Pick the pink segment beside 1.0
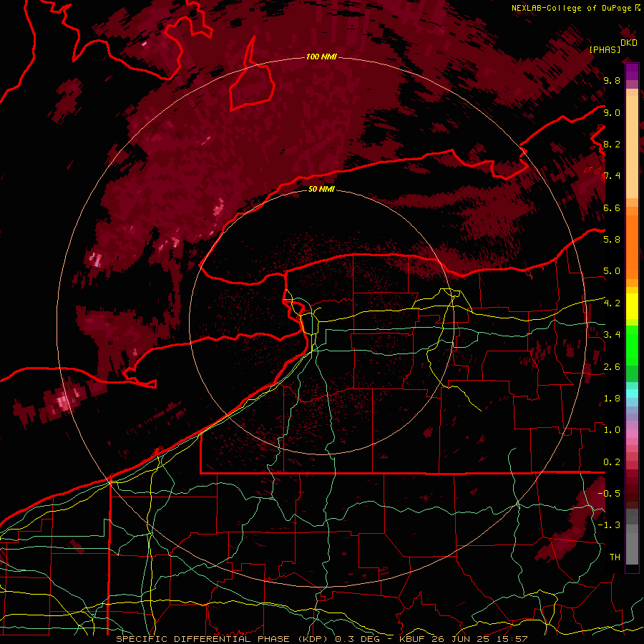The width and height of the screenshot is (644, 644). click(x=632, y=434)
